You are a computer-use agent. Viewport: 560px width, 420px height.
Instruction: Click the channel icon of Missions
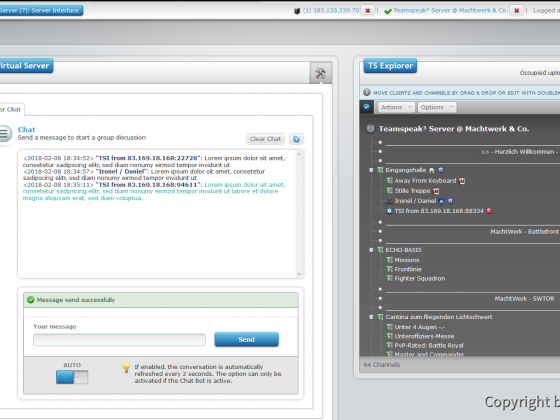pos(390,260)
